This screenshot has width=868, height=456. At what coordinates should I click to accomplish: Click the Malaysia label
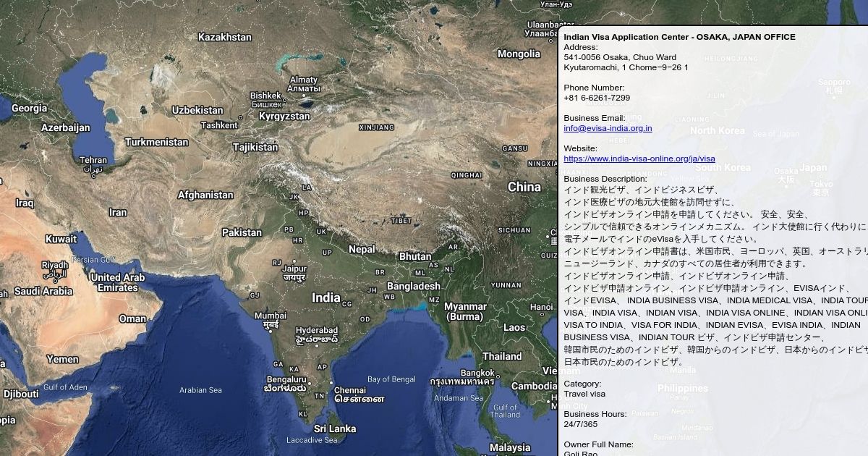click(x=510, y=447)
